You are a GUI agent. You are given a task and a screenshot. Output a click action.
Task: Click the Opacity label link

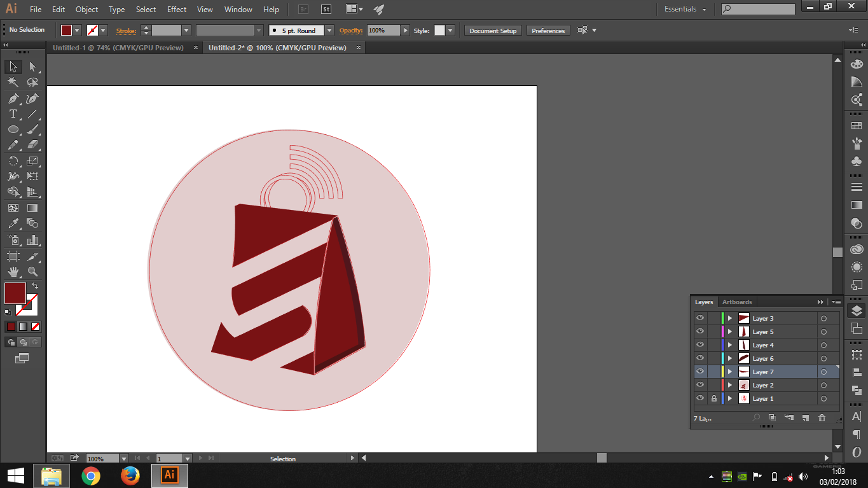(351, 31)
